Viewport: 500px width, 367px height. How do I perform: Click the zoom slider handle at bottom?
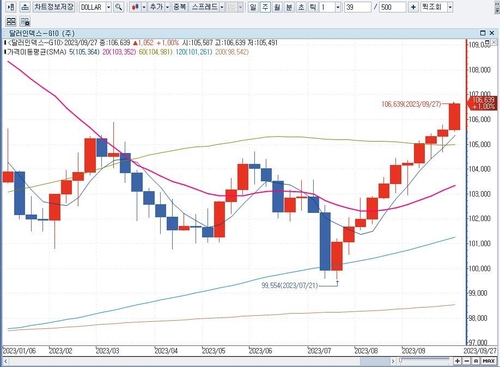point(401,360)
